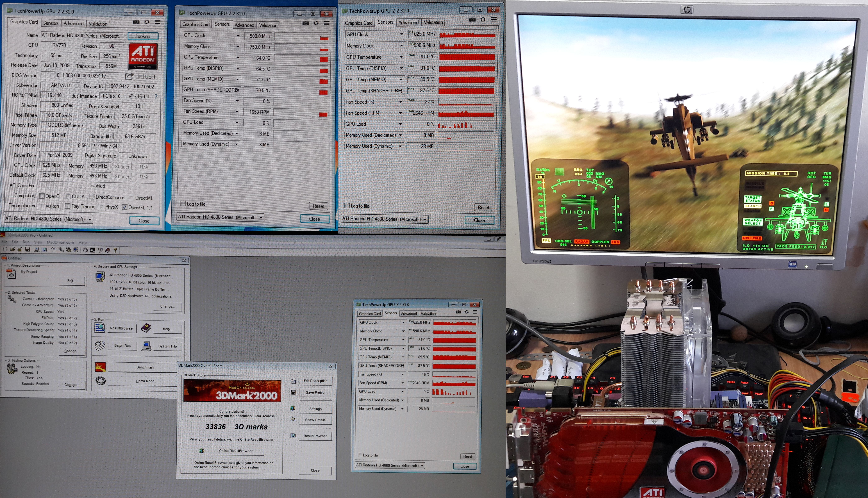Click the Lookup button in GPU-Z
This screenshot has height=498, width=868.
pos(143,36)
